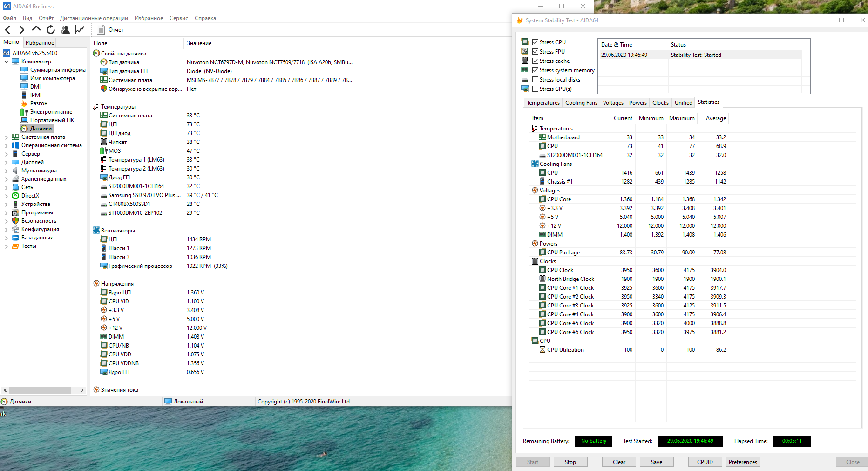Click the Хранение данных icon

pos(15,179)
